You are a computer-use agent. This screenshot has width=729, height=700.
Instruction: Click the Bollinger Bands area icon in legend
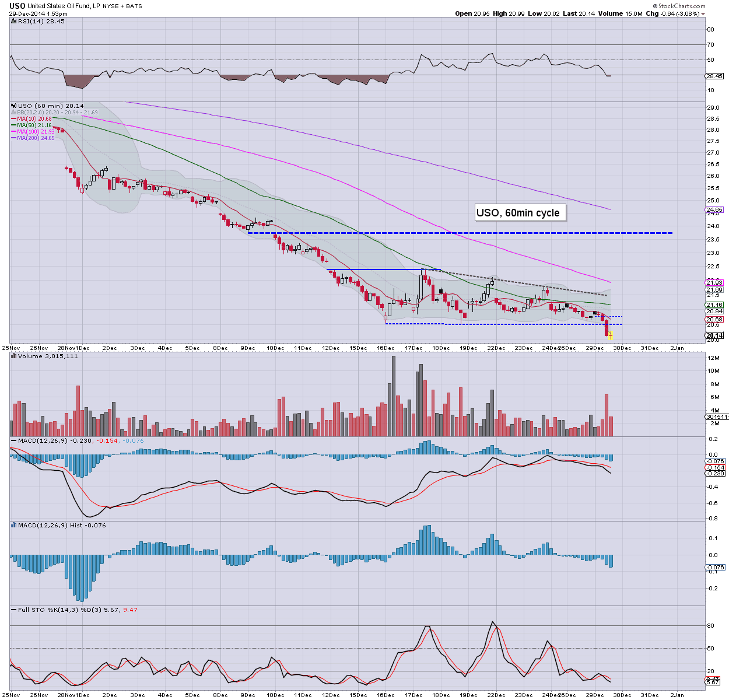14,112
